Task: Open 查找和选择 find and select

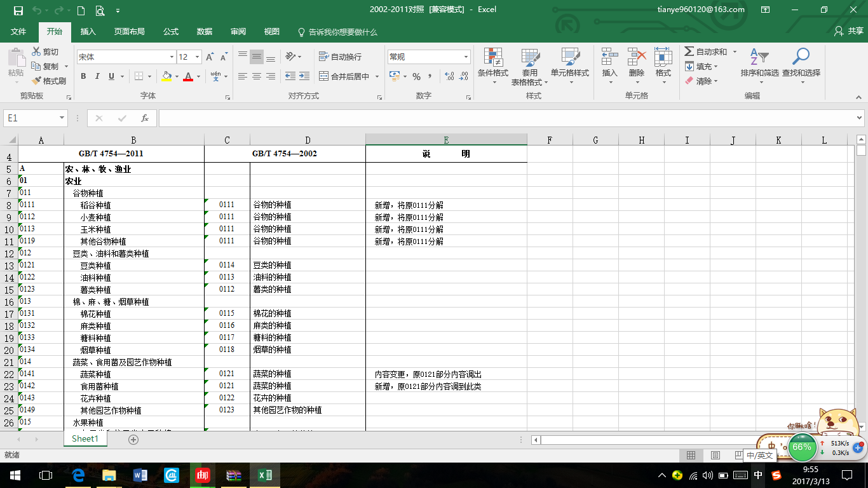Action: pyautogui.click(x=801, y=67)
